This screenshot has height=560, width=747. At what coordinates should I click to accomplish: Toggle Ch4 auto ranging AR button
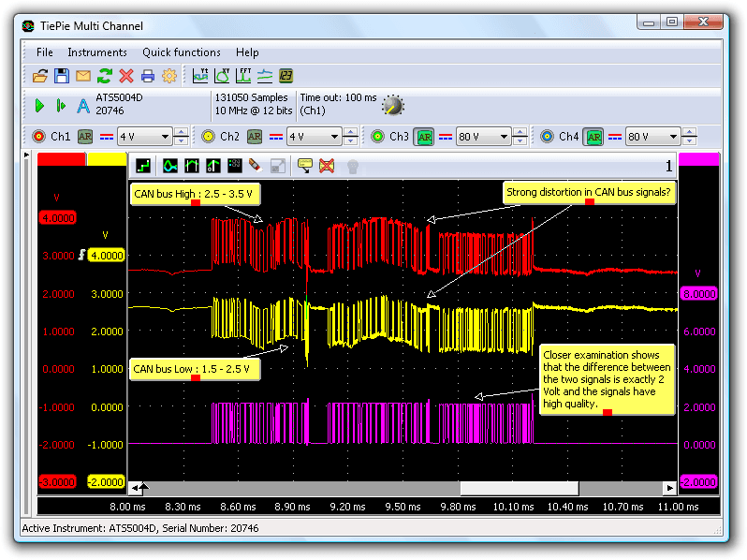click(593, 138)
